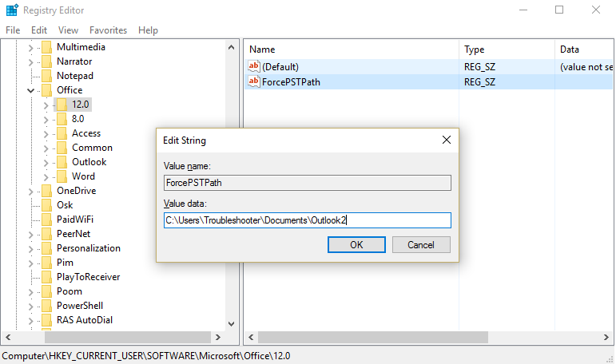Image resolution: width=616 pixels, height=364 pixels.
Task: Click the RAS AutoDial folder icon
Action: click(x=47, y=320)
